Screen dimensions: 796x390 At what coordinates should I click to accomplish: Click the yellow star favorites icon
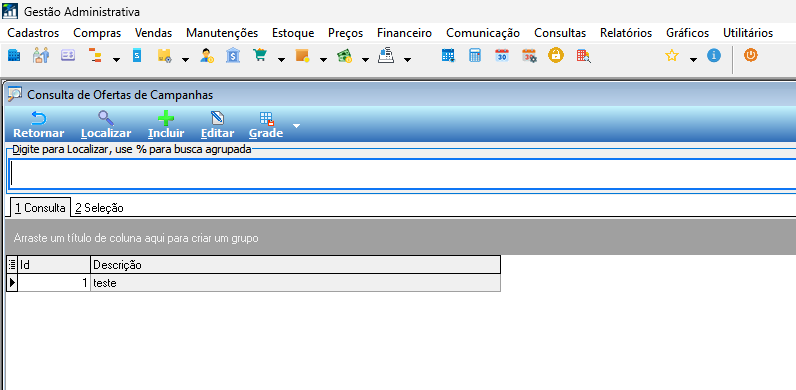tap(672, 55)
